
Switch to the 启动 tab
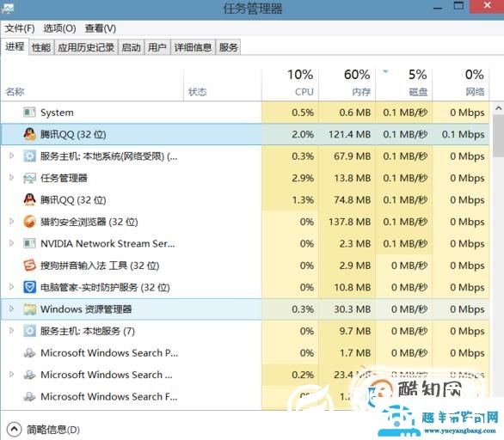point(131,47)
